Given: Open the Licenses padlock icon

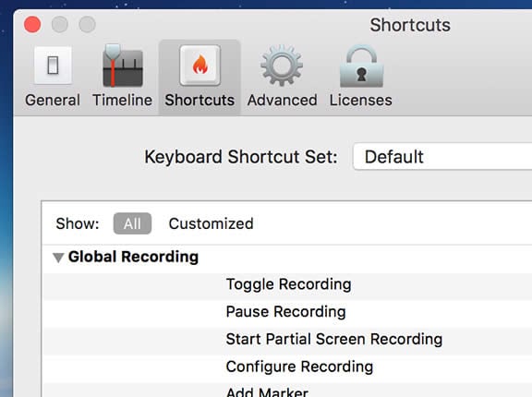Looking at the screenshot, I should point(361,66).
